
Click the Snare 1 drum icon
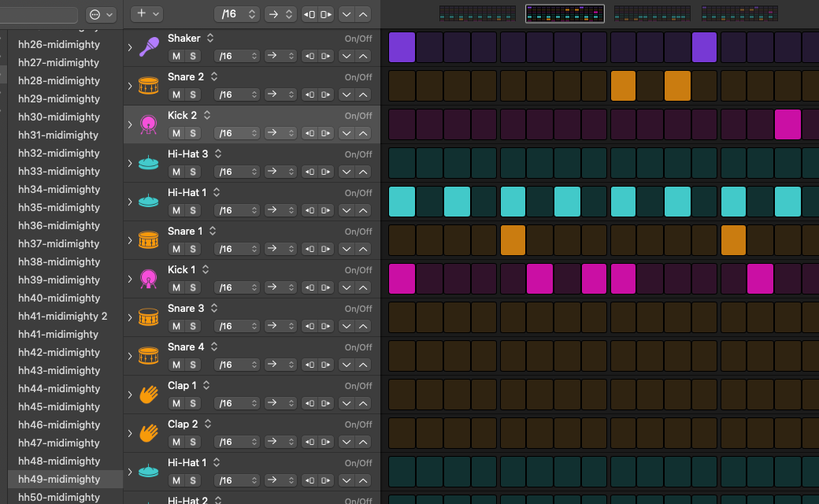pyautogui.click(x=149, y=240)
